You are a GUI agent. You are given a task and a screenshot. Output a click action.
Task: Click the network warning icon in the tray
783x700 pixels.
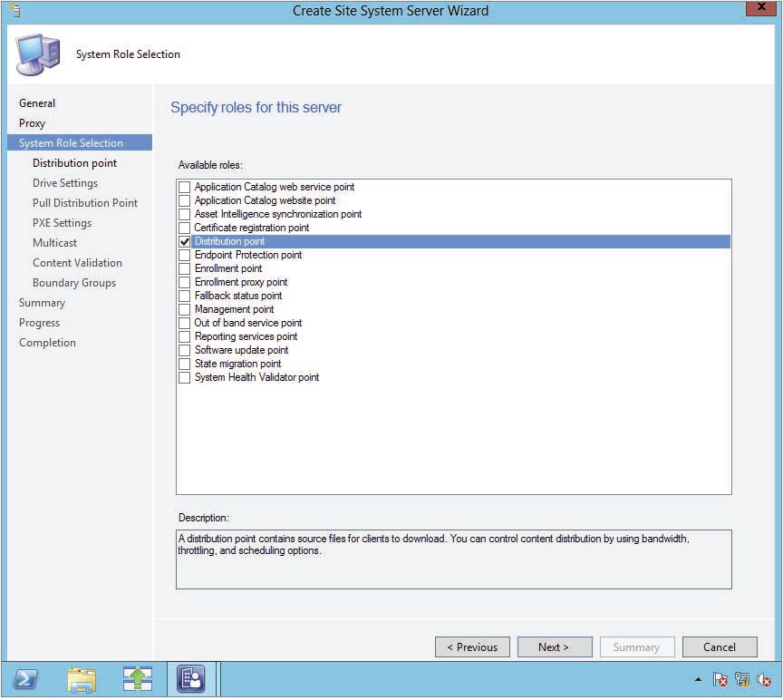point(743,678)
